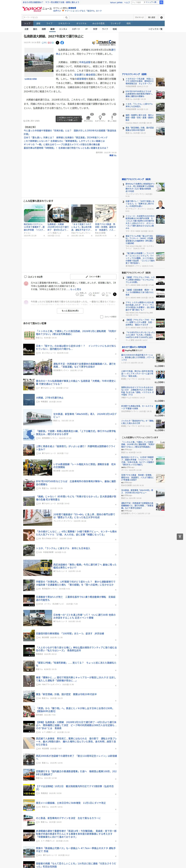Screen dimensions: 186x868
Task: Select the ランキング navigation tab
Action: [x=115, y=23]
